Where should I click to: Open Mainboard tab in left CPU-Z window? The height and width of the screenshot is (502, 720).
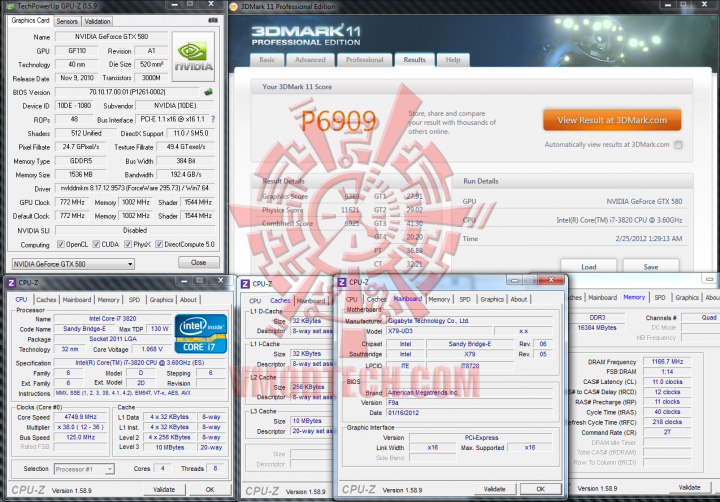77,299
